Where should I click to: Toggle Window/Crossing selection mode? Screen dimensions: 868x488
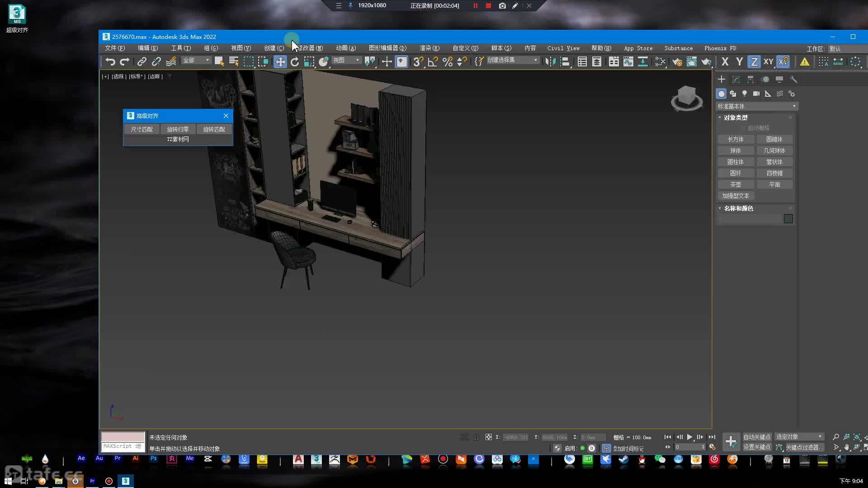tap(263, 62)
